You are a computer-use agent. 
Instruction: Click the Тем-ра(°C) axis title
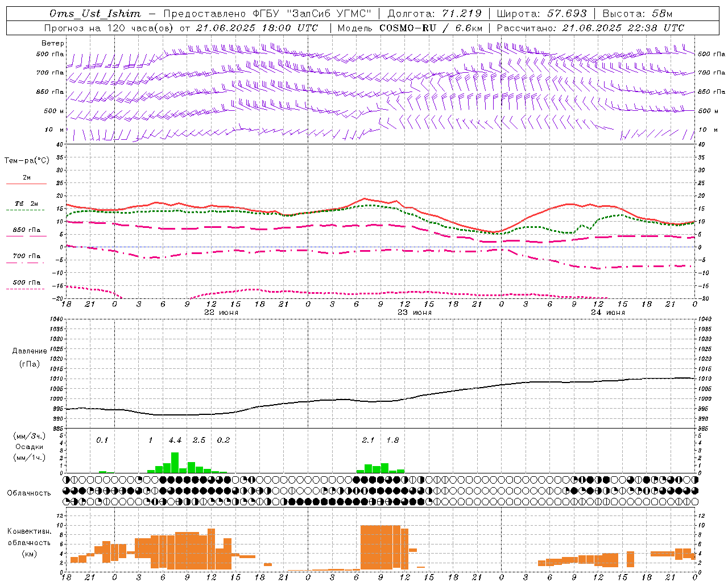(27, 161)
